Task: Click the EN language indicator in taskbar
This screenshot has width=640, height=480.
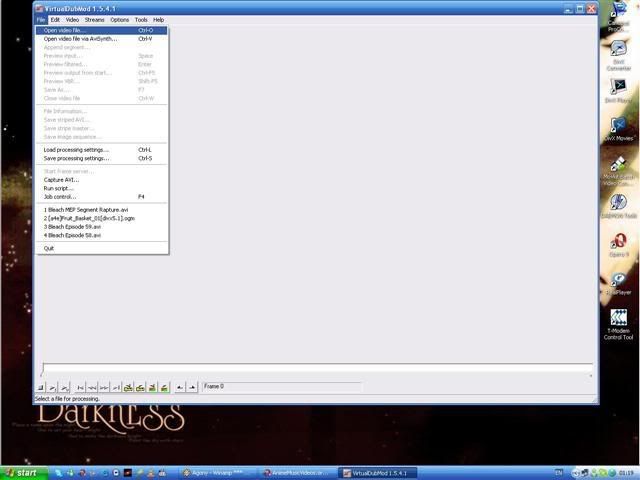Action: 559,473
